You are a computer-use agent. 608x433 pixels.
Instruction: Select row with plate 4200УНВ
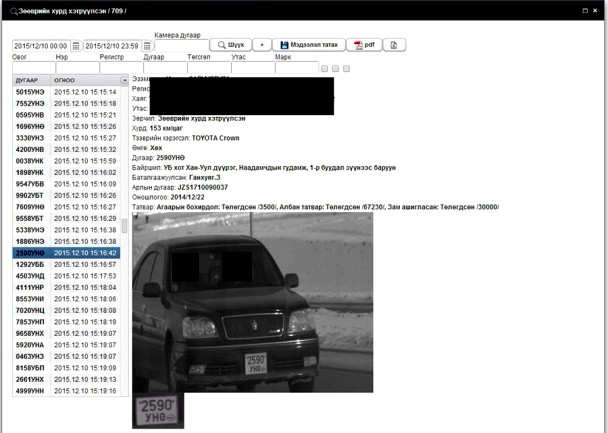point(66,149)
